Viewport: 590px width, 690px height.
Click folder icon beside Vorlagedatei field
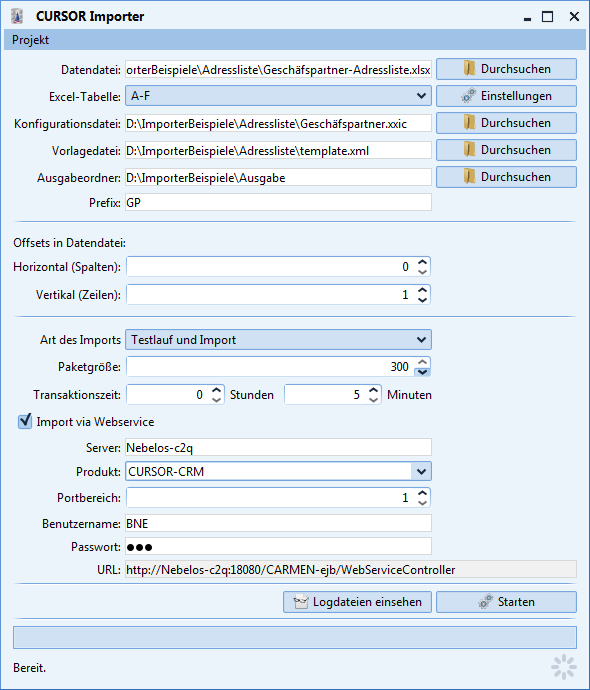tap(469, 150)
